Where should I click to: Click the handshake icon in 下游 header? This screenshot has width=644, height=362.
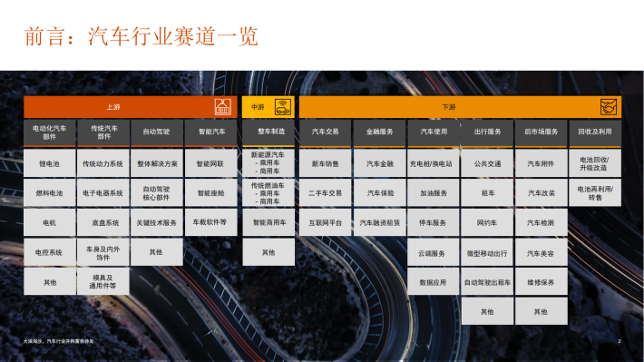[609, 107]
